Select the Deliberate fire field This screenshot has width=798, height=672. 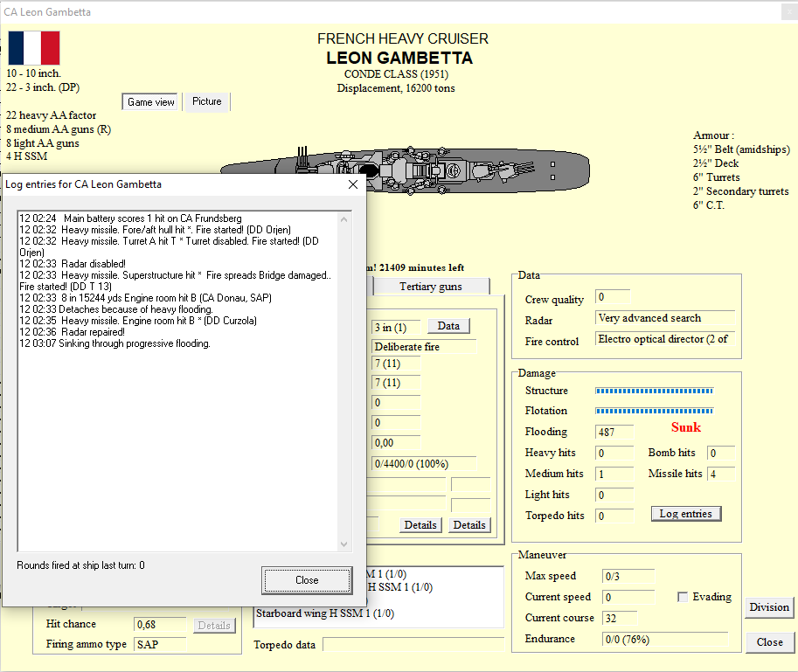424,347
